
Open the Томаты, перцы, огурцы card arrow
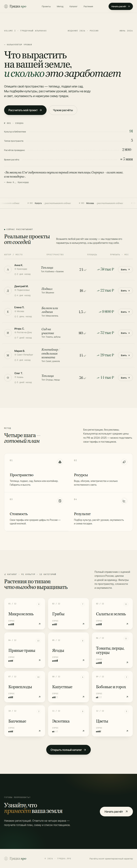point(127,662)
